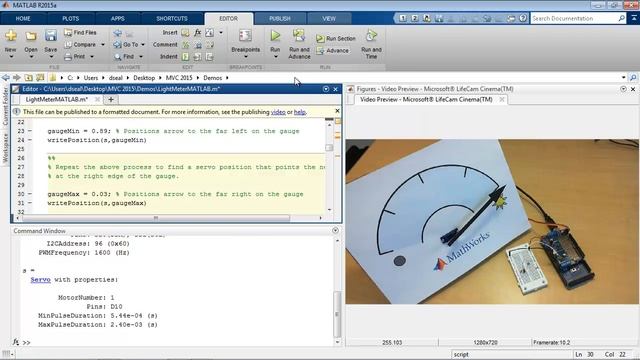640x360 pixels.
Task: Add a new editor tab with plus
Action: pos(111,100)
